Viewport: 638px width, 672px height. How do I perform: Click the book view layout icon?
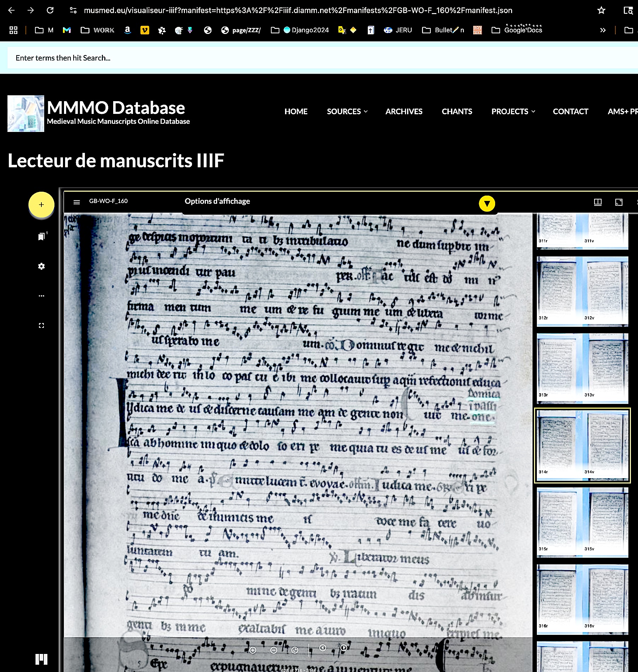[598, 202]
